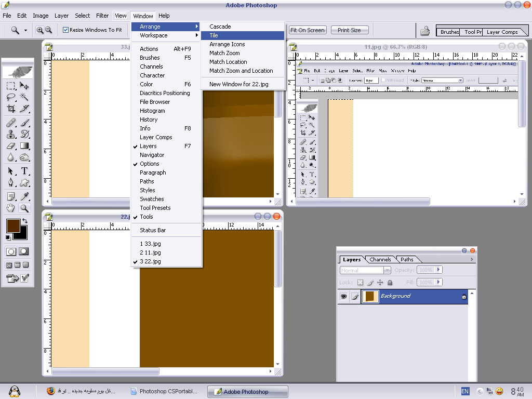
Task: Select the Hand tool
Action: (x=11, y=208)
